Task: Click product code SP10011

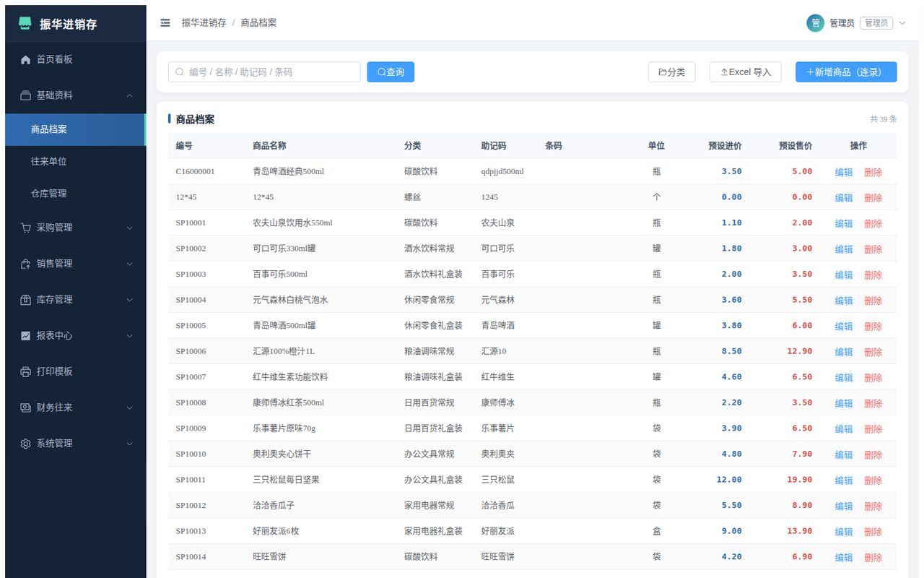Action: point(191,480)
